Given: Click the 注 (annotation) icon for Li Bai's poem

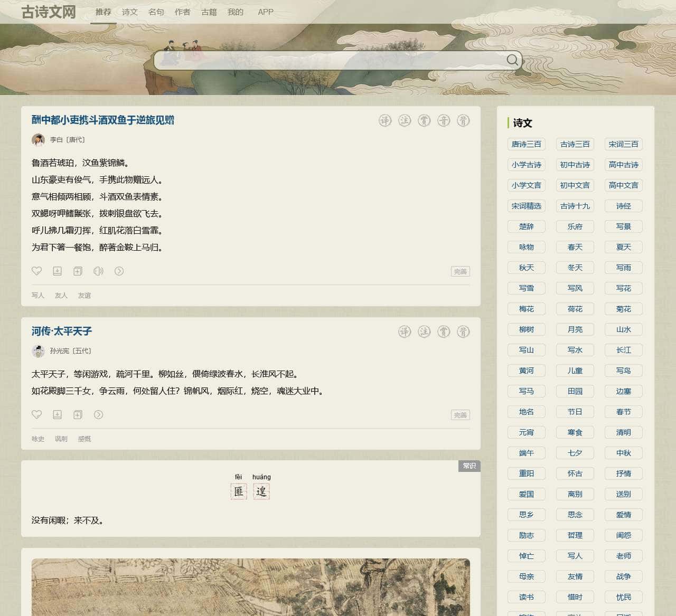Looking at the screenshot, I should (405, 120).
